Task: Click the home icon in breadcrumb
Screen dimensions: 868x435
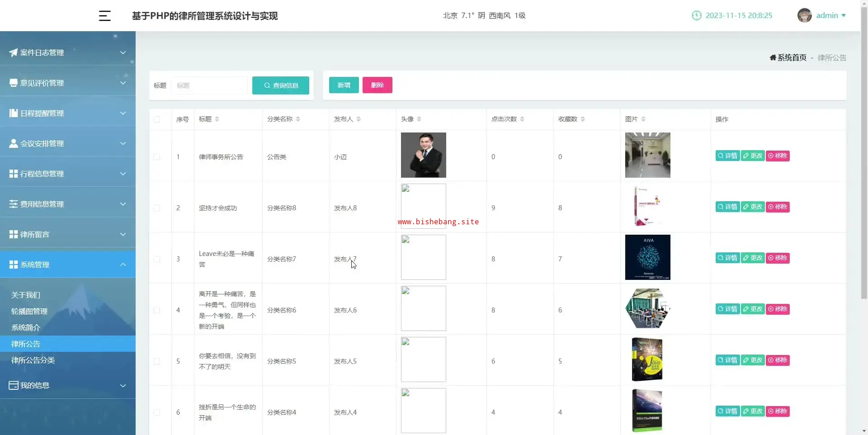Action: (773, 57)
